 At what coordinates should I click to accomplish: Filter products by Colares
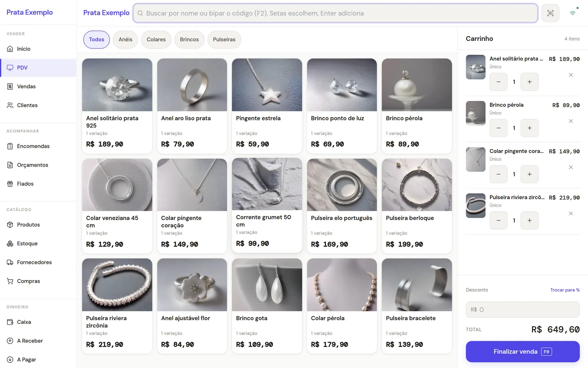[x=156, y=39]
